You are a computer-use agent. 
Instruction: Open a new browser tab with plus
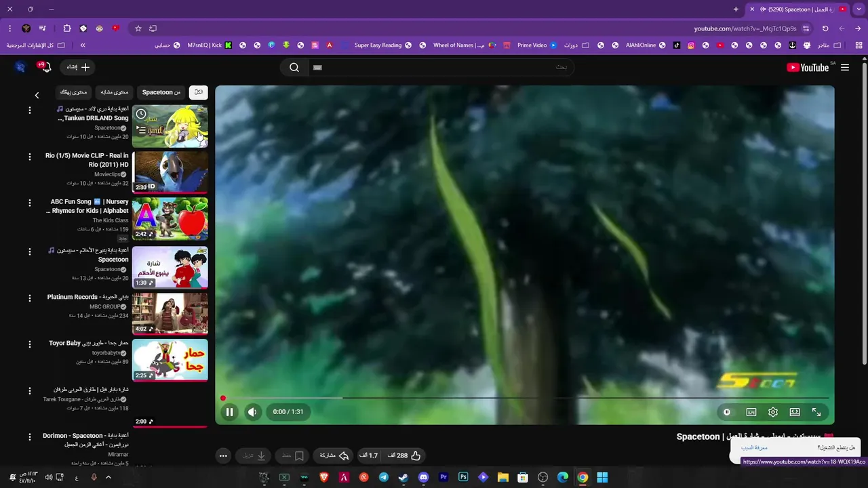click(736, 9)
